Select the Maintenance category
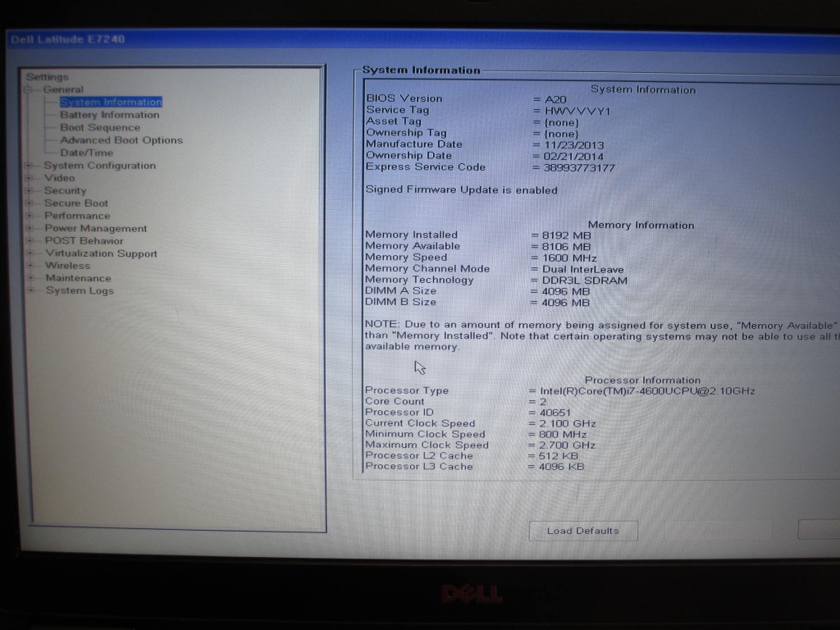This screenshot has height=630, width=840. click(x=78, y=278)
